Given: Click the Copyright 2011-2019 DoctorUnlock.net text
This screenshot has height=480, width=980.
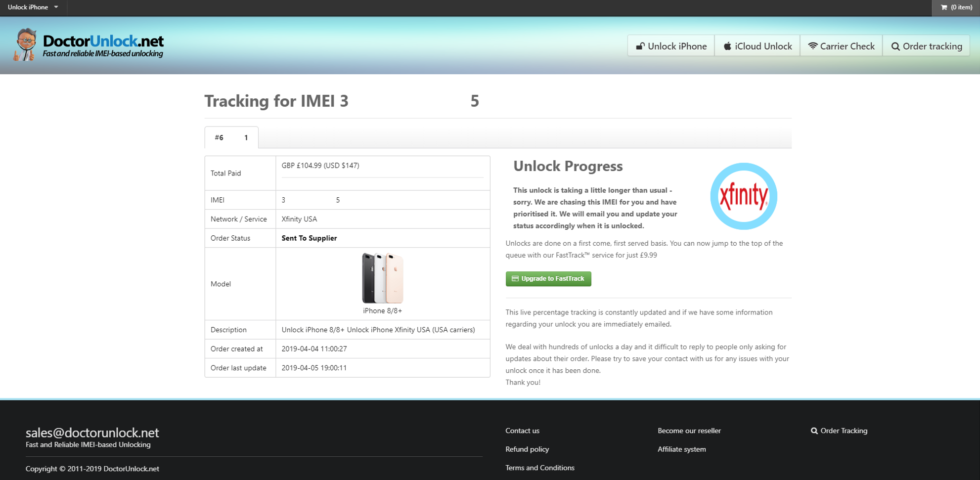Looking at the screenshot, I should pos(92,469).
